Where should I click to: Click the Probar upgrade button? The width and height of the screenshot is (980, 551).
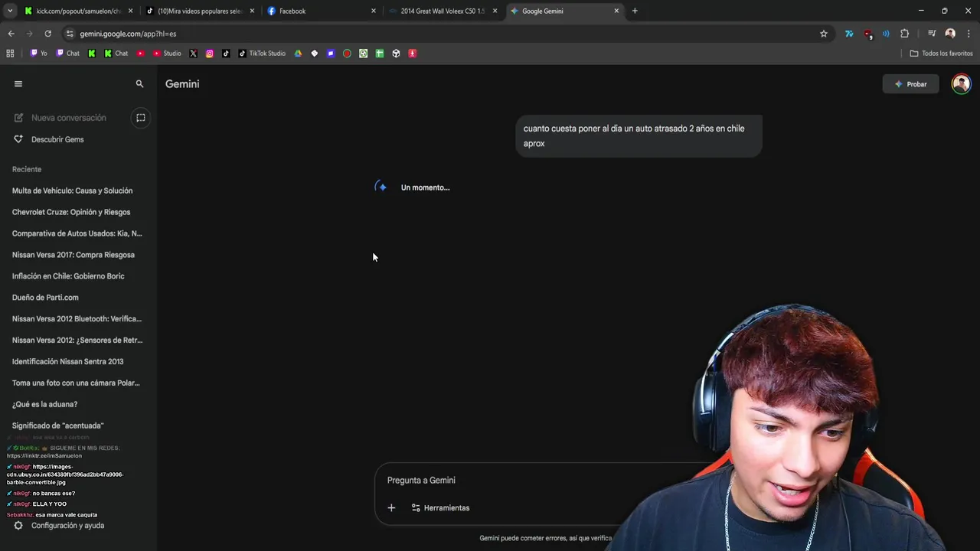910,84
